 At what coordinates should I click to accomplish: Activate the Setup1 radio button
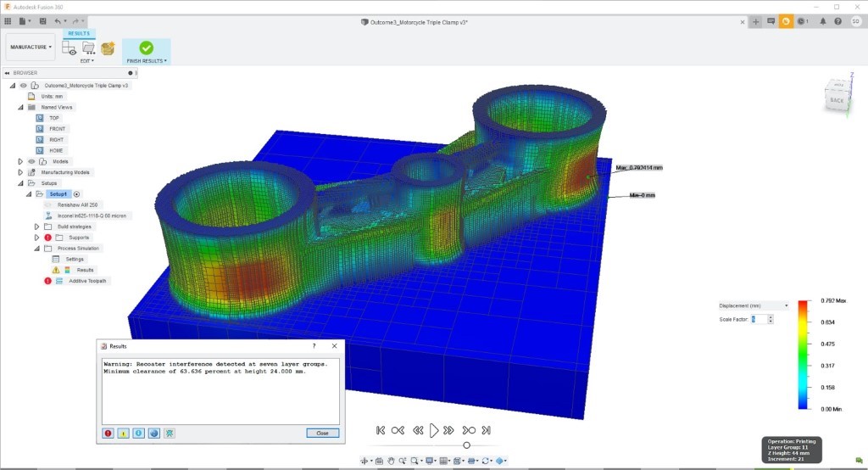pyautogui.click(x=76, y=194)
